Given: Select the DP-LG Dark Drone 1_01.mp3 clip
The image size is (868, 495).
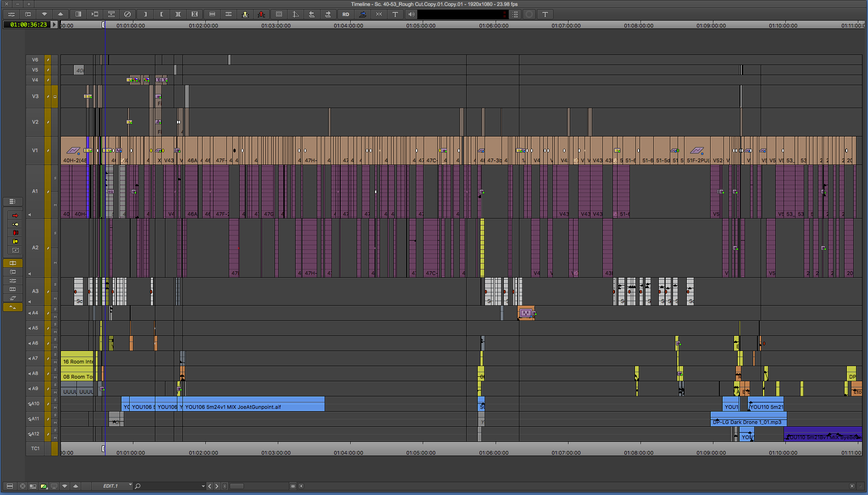Looking at the screenshot, I should point(748,419).
